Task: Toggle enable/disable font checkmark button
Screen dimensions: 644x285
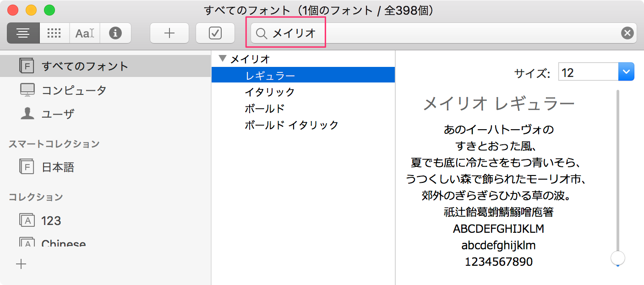Action: click(215, 33)
